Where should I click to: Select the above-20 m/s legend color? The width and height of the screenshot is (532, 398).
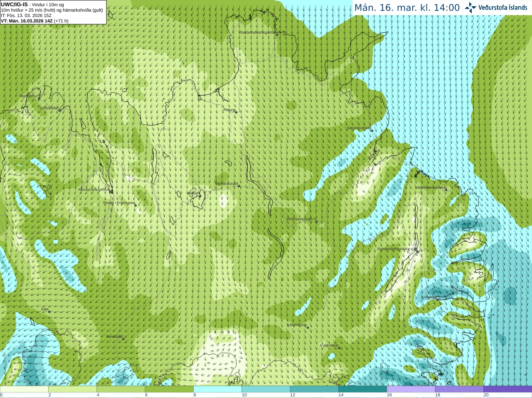click(507, 389)
